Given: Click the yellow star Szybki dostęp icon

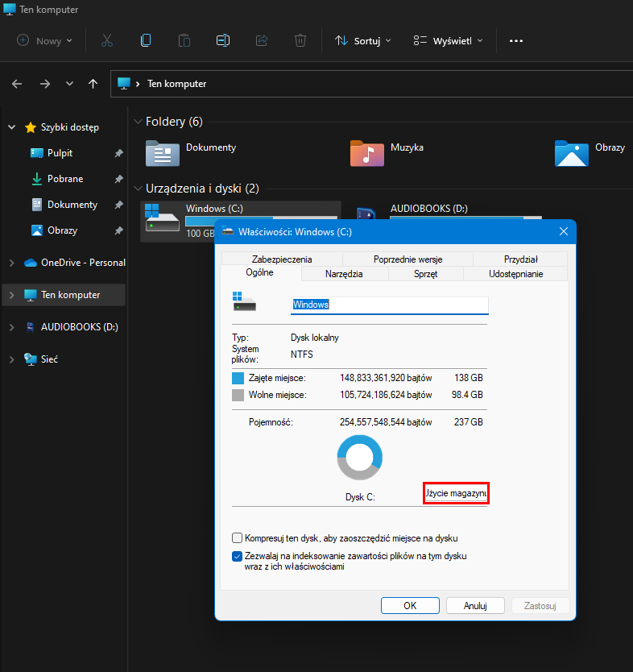Looking at the screenshot, I should [31, 127].
